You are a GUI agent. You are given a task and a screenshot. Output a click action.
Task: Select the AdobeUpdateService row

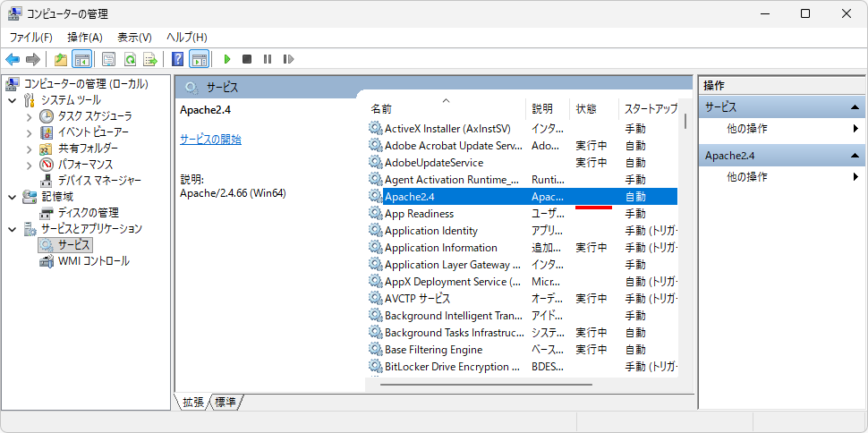pyautogui.click(x=522, y=163)
